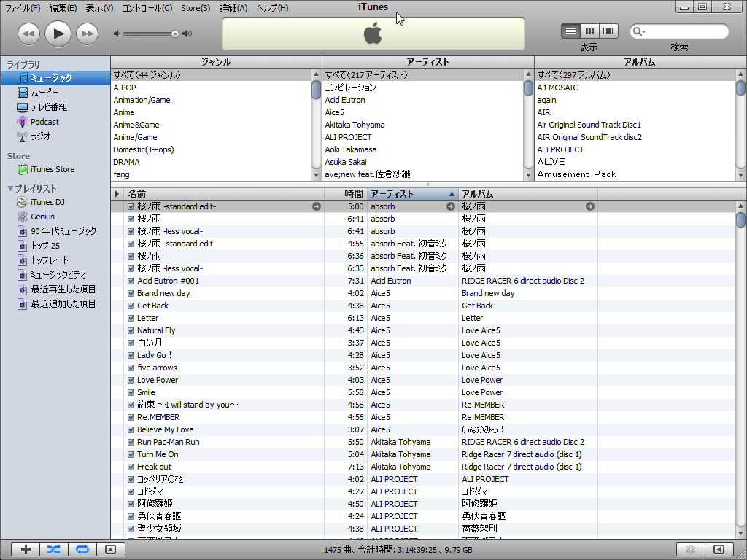747x560 pixels.
Task: Switch to Cover Flow view
Action: point(608,31)
